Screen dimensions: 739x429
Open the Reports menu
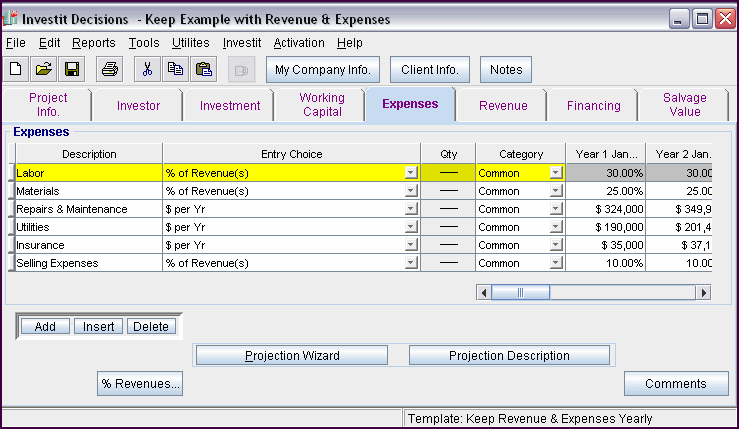93,43
